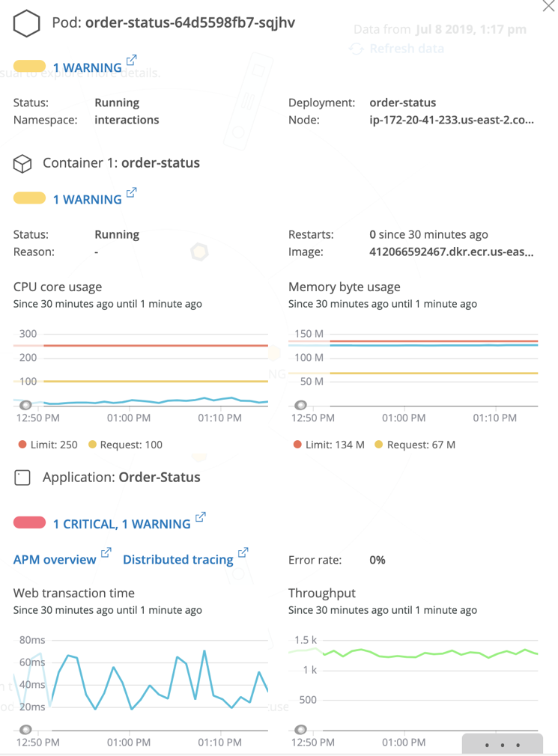This screenshot has height=756, width=558.
Task: Click external icon beside Distributed tracing
Action: click(x=243, y=552)
